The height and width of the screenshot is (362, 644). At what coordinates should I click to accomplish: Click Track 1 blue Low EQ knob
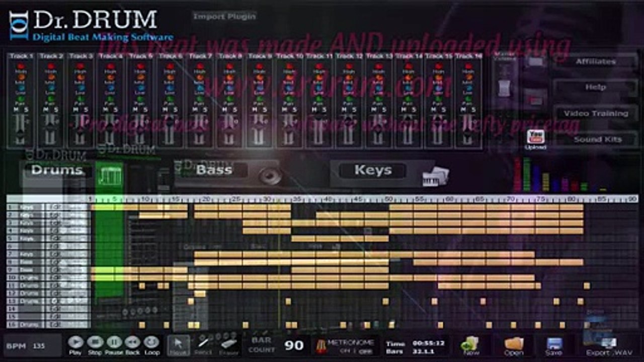[21, 87]
